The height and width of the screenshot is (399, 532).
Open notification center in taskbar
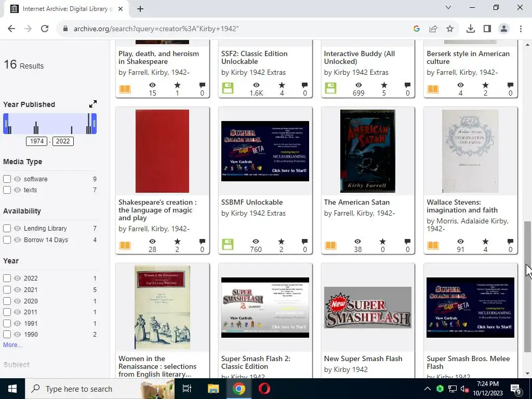pos(516,389)
